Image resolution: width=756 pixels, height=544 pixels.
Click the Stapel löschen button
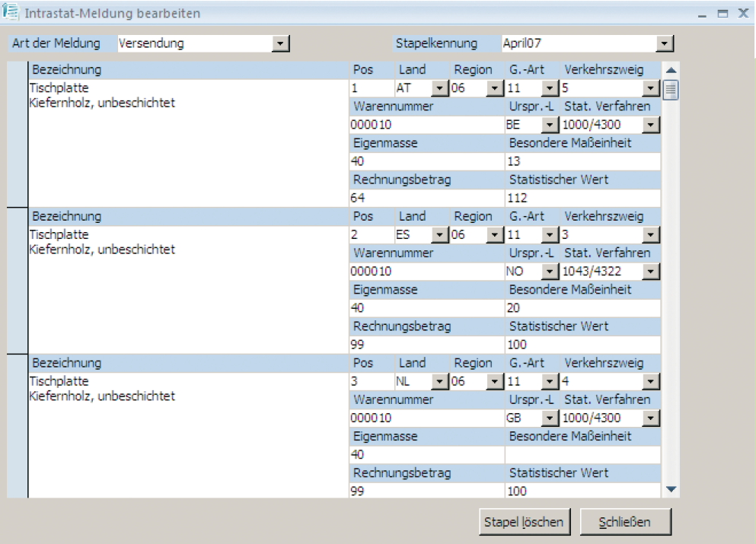tap(524, 522)
